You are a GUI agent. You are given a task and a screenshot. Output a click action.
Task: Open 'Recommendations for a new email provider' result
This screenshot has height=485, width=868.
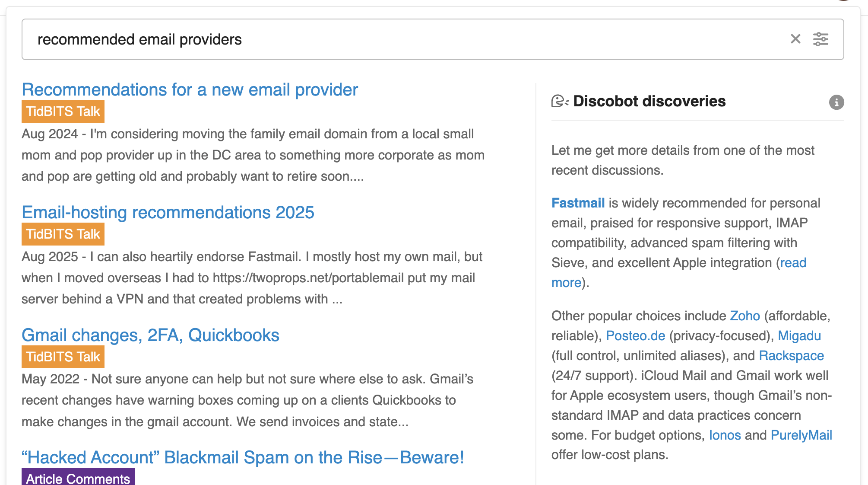tap(190, 89)
